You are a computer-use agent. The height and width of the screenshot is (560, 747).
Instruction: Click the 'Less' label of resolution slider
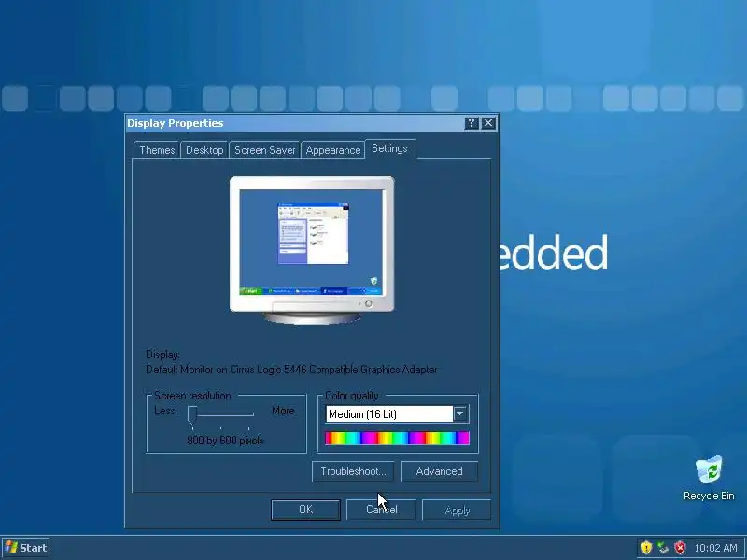pos(165,411)
